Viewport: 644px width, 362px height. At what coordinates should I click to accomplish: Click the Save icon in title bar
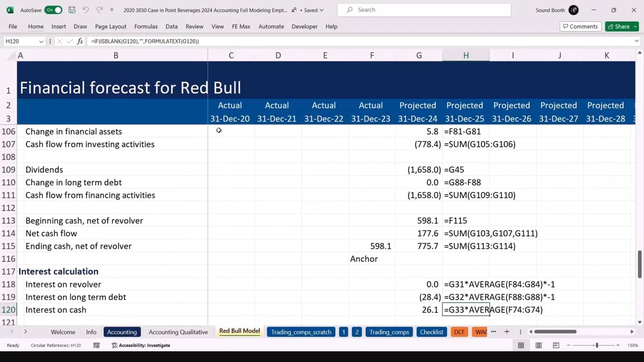[x=72, y=10]
